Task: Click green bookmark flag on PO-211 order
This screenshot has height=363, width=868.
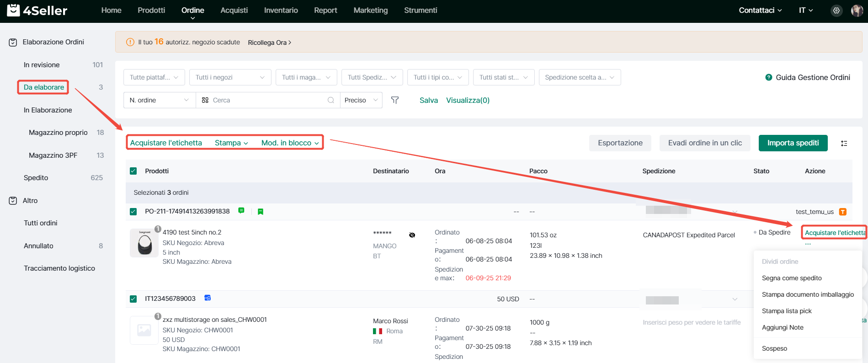Action: pos(261,212)
